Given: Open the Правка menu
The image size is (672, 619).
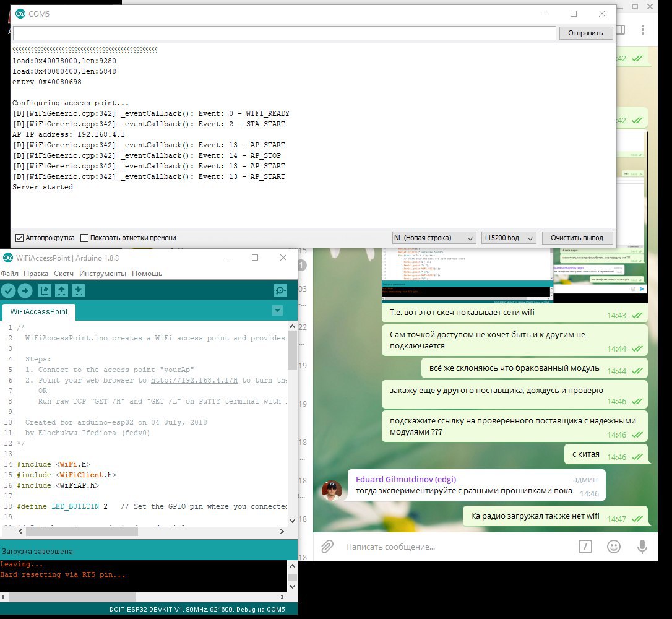Looking at the screenshot, I should click(35, 274).
